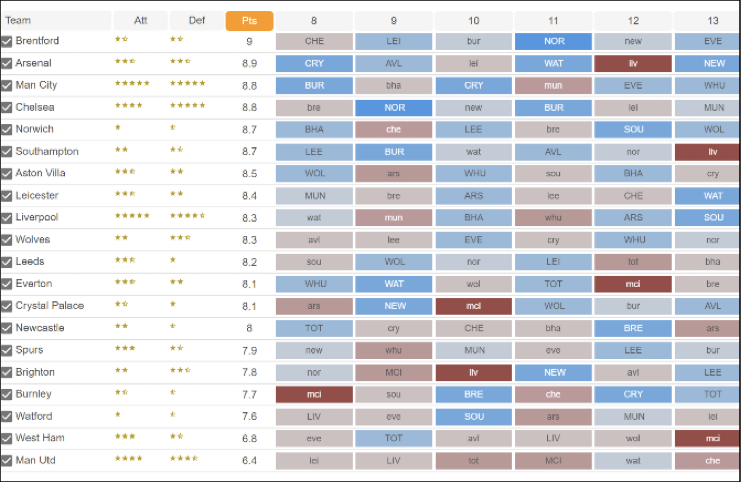Select the gameweek 11 column header

[x=554, y=20]
